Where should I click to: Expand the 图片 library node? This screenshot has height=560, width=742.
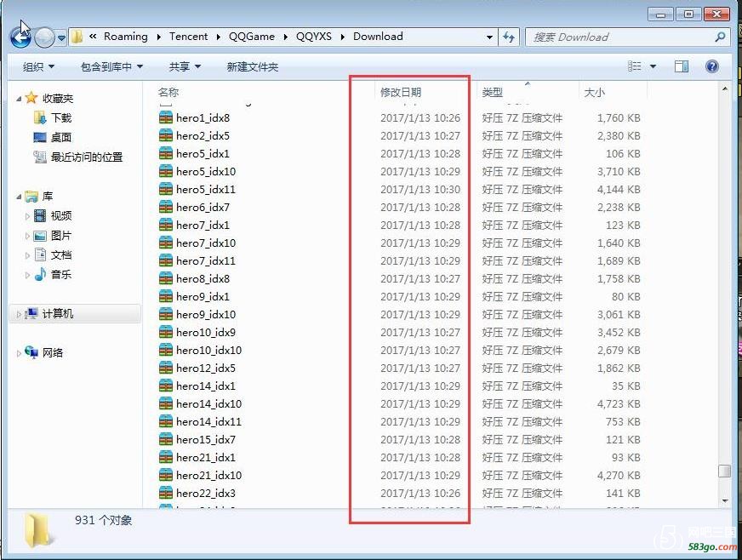(27, 236)
